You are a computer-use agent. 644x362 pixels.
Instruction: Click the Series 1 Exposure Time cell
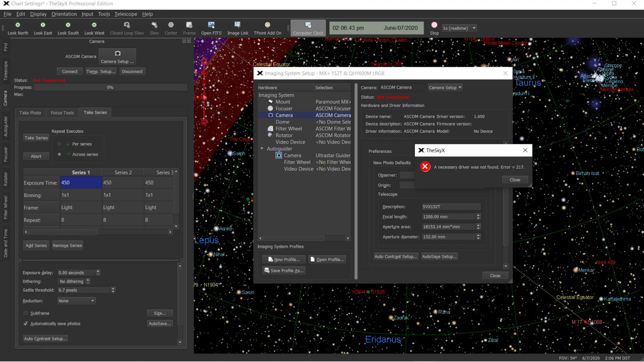click(x=81, y=183)
